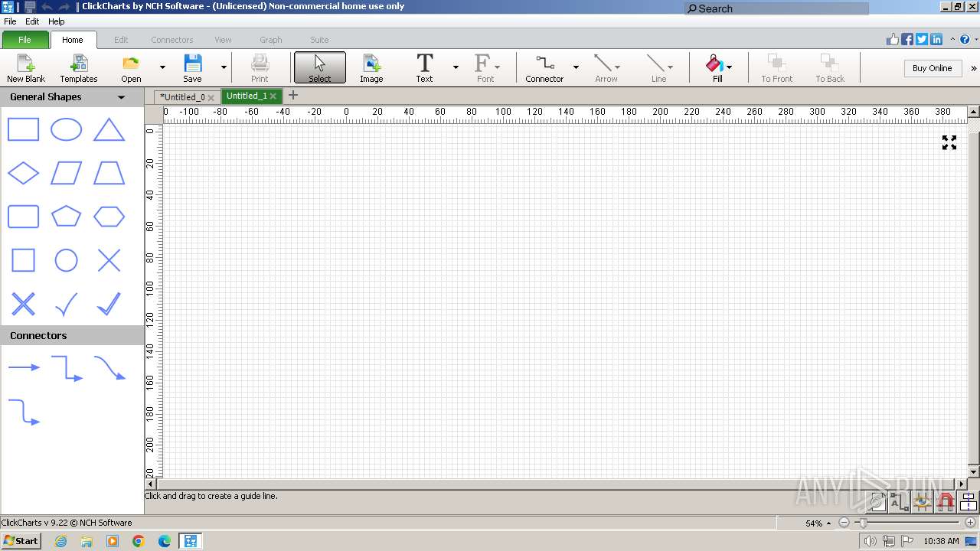The image size is (980, 551).
Task: Select the rounded rectangle shape
Action: 23,217
